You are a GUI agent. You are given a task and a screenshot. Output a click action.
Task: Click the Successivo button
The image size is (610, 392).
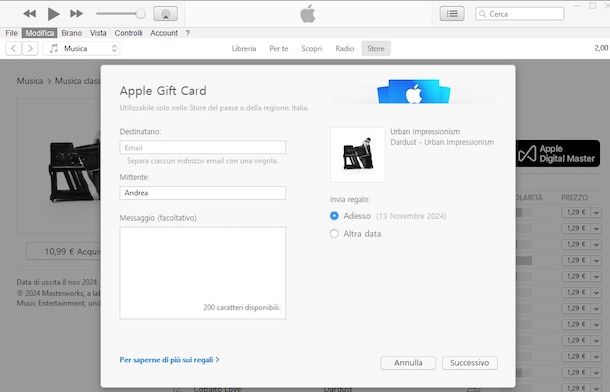click(470, 363)
